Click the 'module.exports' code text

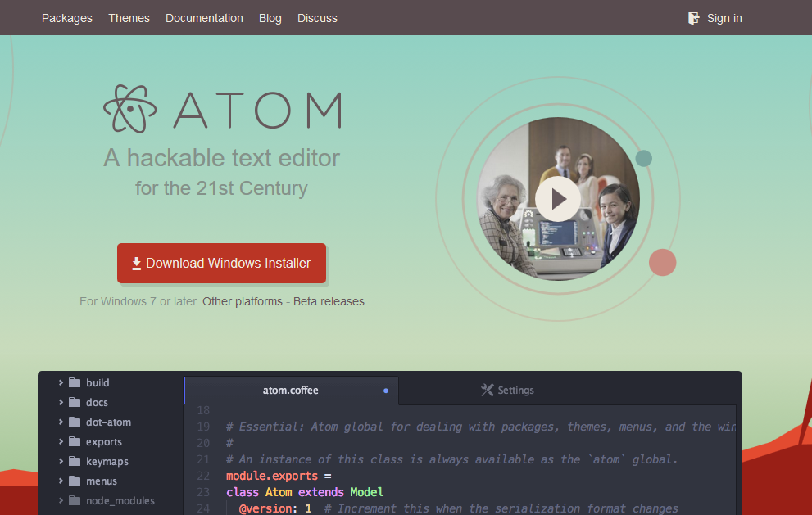coord(272,476)
